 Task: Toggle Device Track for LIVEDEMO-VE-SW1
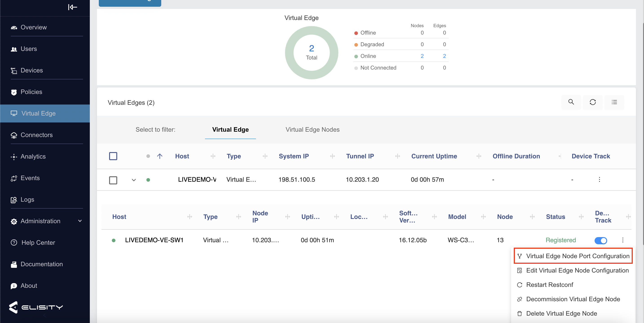(601, 240)
